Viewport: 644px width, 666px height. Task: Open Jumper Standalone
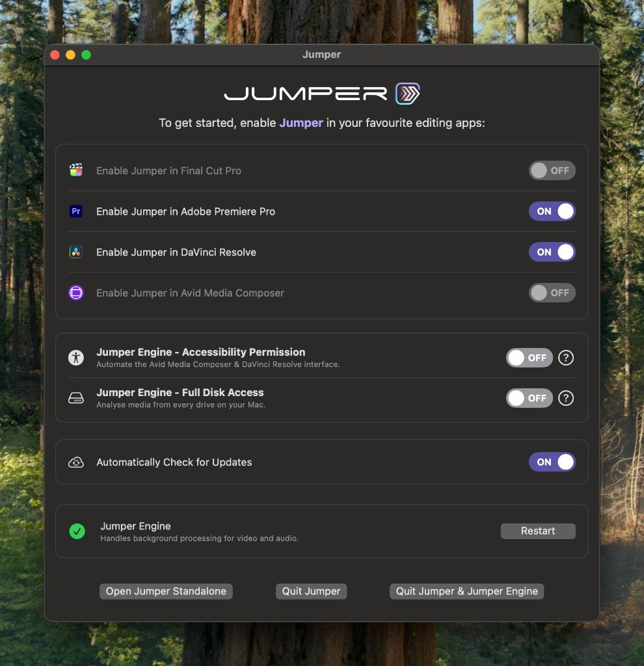pyautogui.click(x=166, y=591)
